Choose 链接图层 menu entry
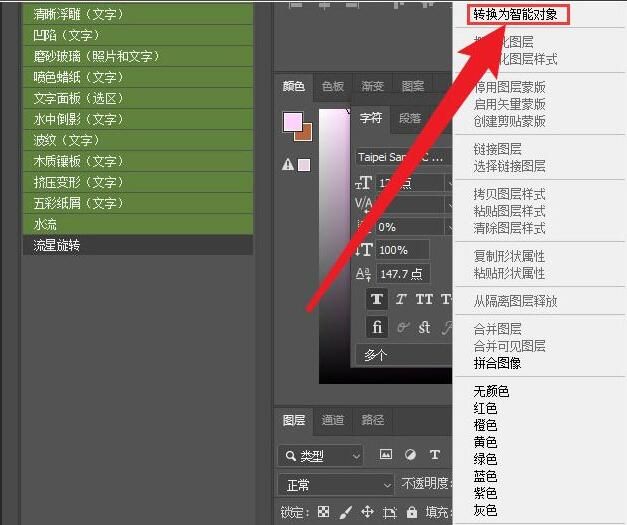Viewport: 627px width, 525px height. click(497, 149)
